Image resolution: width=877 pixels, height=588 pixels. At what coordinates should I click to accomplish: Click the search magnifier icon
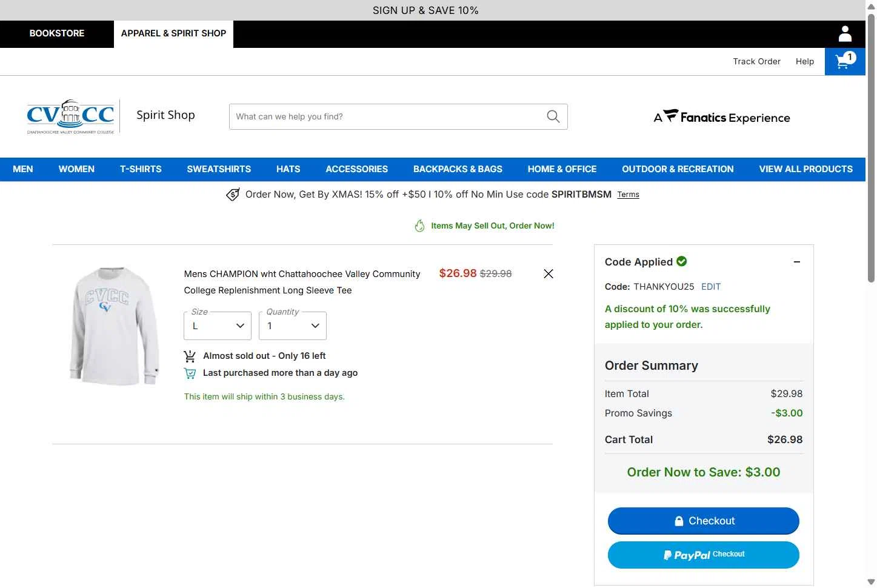click(x=553, y=116)
